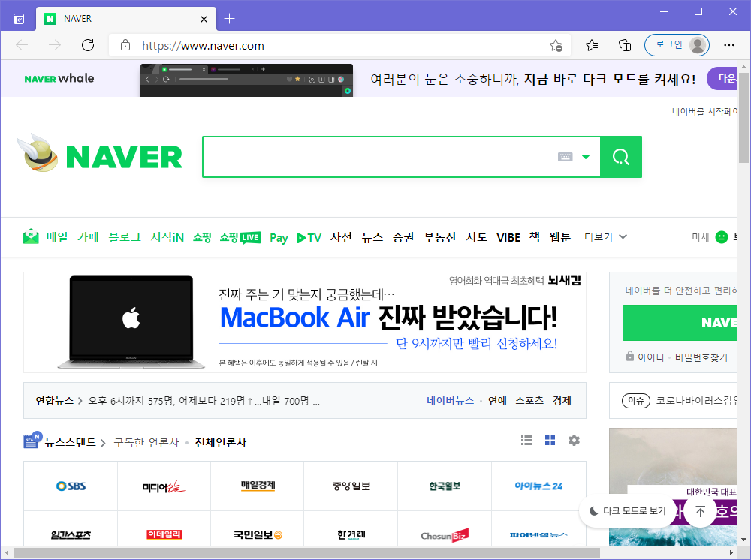Select the 네이버뉴스 tab
Screen dimensions: 751x560
(x=450, y=401)
